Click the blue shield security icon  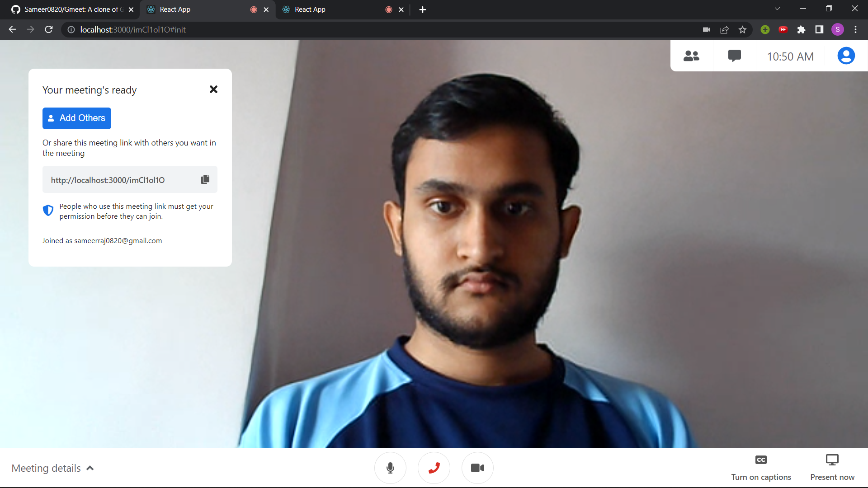click(48, 210)
